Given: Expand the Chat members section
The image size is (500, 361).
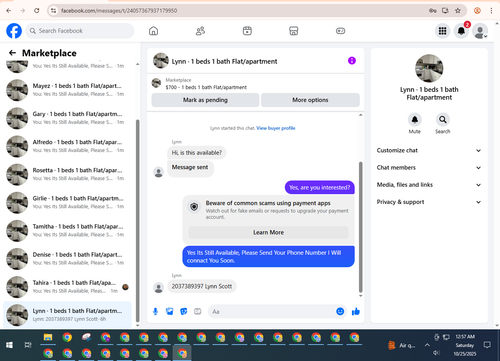Looking at the screenshot, I should point(429,168).
